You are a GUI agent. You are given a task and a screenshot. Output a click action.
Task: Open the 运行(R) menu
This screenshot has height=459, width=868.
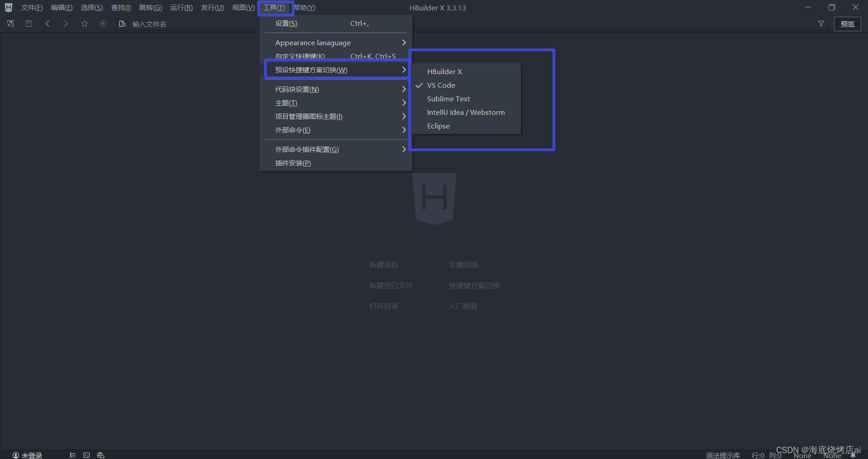point(181,8)
